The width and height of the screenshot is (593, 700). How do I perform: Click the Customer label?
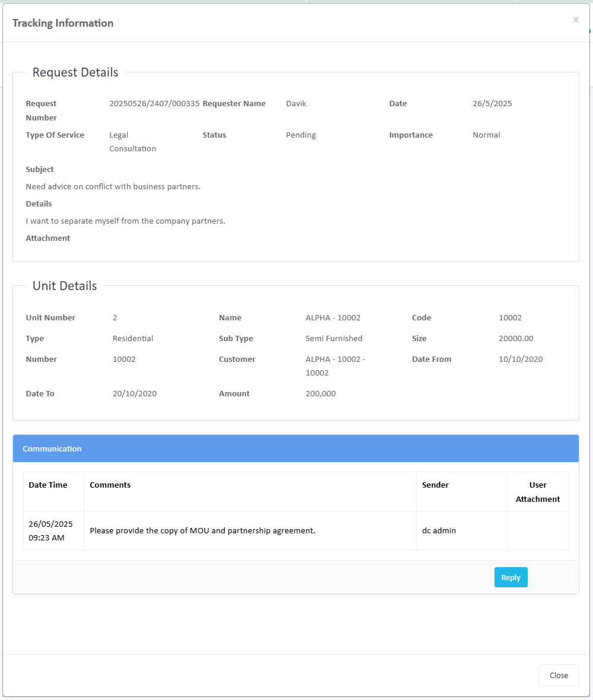point(237,359)
